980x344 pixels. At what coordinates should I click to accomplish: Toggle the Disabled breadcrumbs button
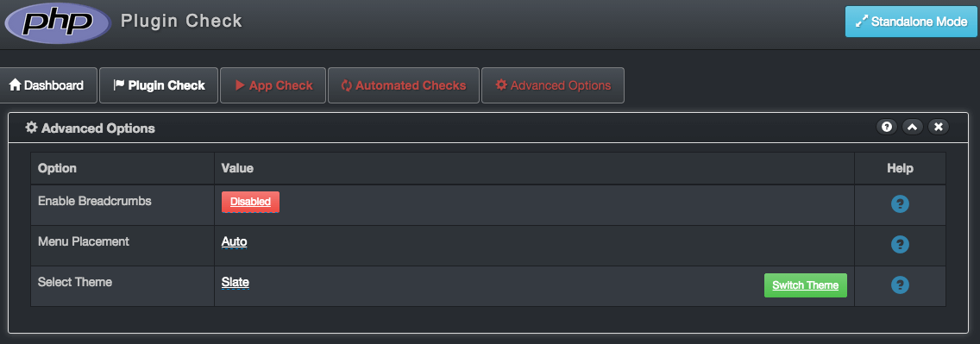pos(250,202)
